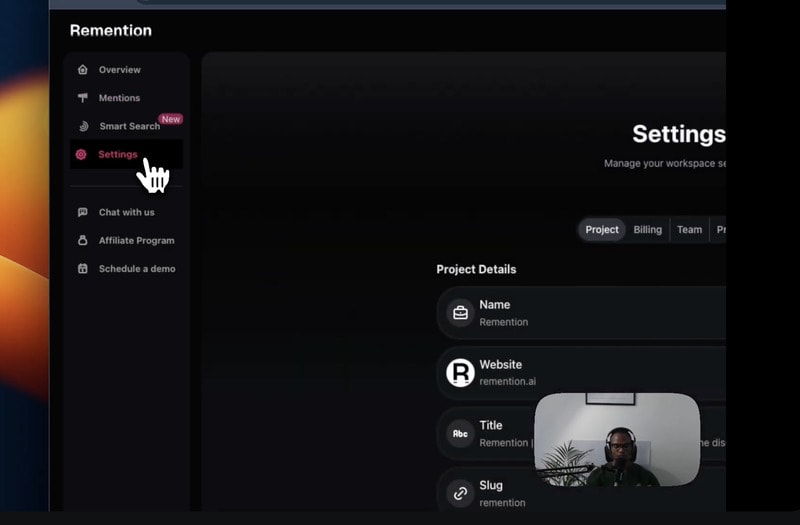The image size is (800, 525).
Task: Click the Schedule a demo calendar icon
Action: [82, 269]
